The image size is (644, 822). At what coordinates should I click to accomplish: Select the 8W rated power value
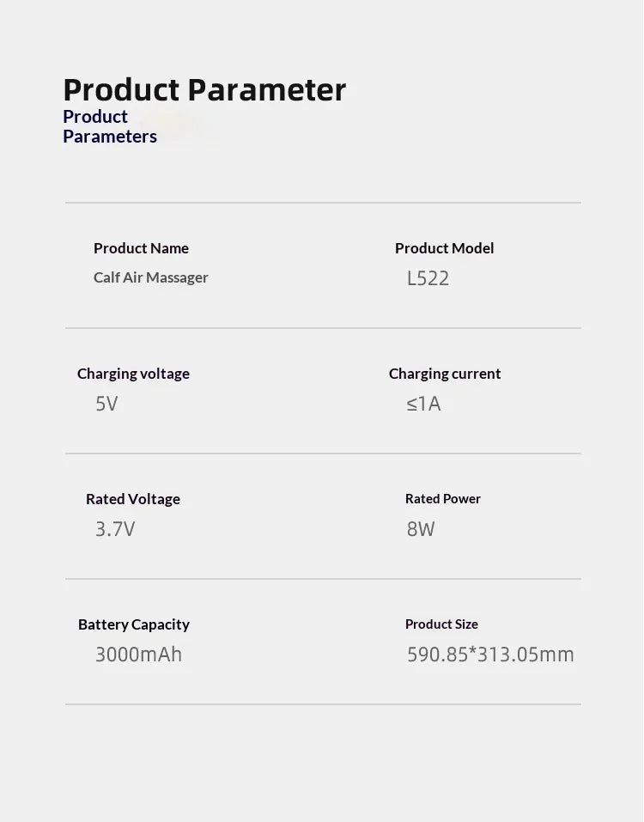421,529
